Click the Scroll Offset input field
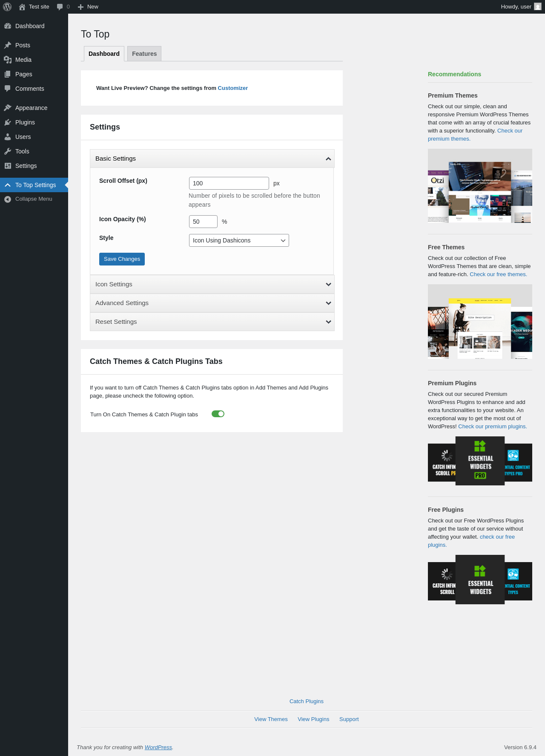 click(x=229, y=183)
